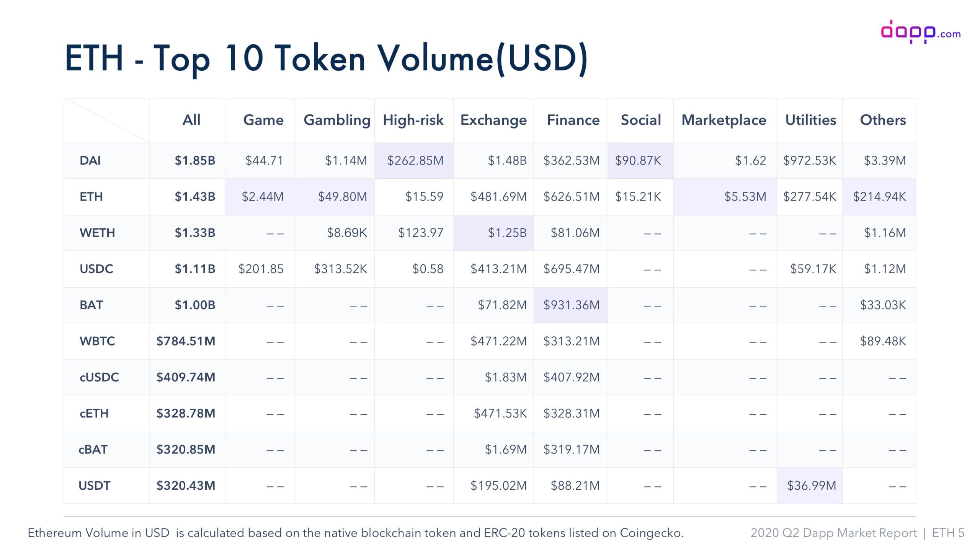This screenshot has width=980, height=551.
Task: Select the DAI row label
Action: (90, 160)
